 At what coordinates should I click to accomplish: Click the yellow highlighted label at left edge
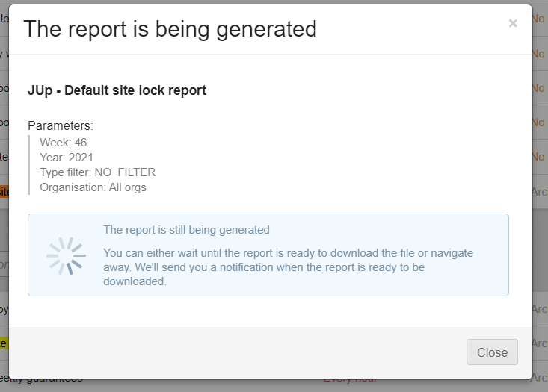tap(4, 343)
